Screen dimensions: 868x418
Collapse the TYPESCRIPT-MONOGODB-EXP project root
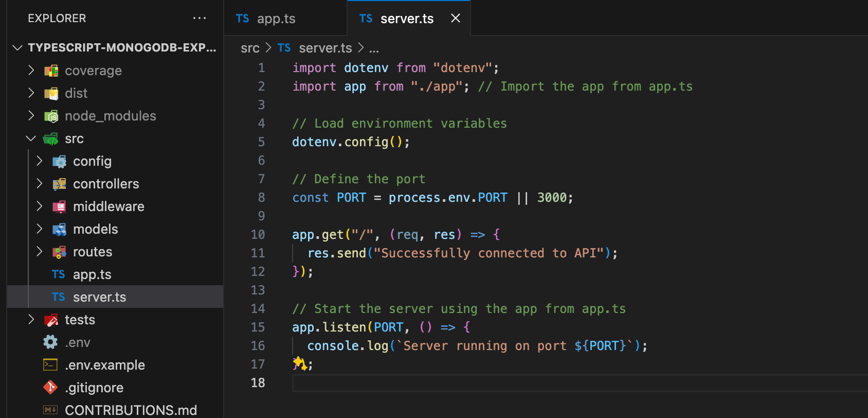pos(17,48)
